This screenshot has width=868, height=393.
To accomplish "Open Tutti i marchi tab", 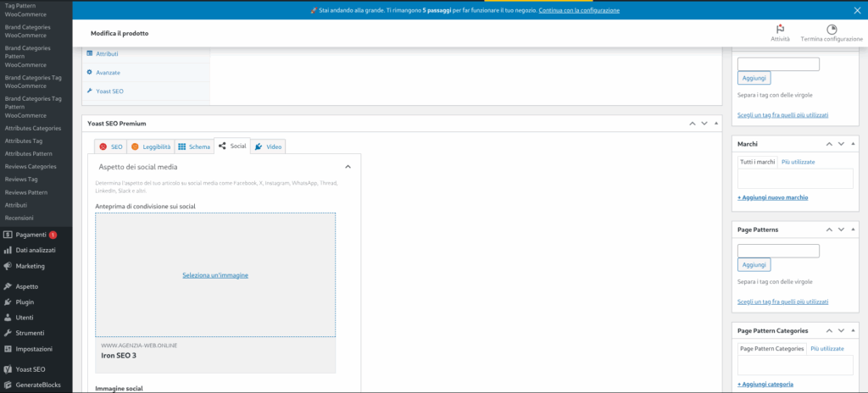I will 757,162.
